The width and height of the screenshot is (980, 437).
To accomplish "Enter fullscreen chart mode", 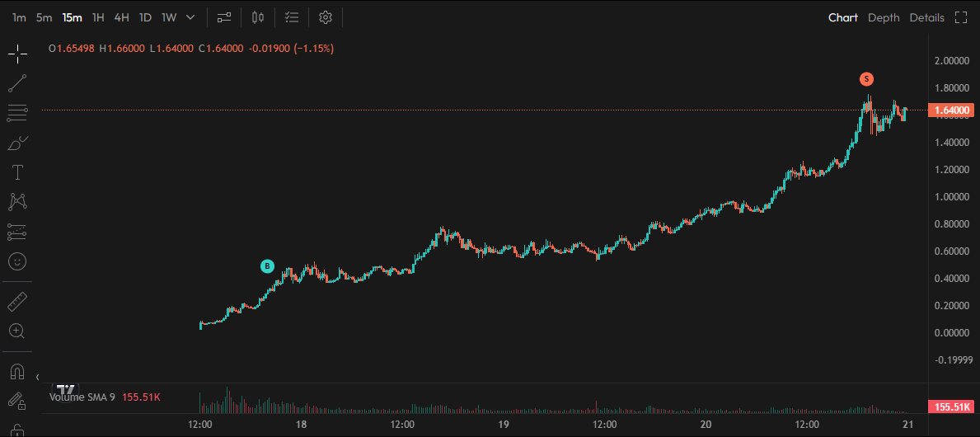I will pos(961,17).
